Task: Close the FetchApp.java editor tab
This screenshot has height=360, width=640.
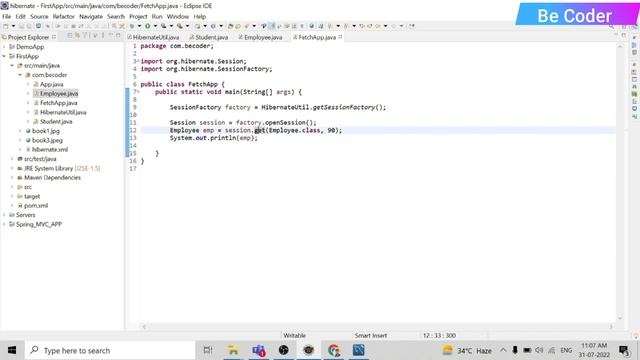Action: pyautogui.click(x=340, y=37)
